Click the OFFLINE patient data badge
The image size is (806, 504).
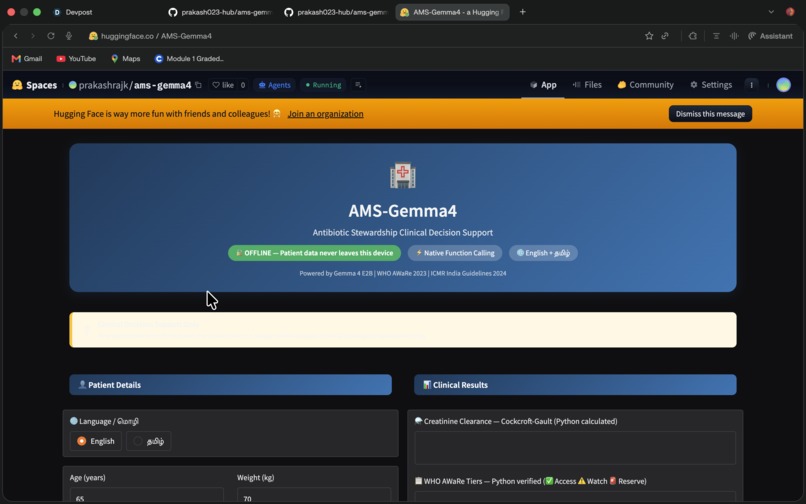pyautogui.click(x=314, y=253)
